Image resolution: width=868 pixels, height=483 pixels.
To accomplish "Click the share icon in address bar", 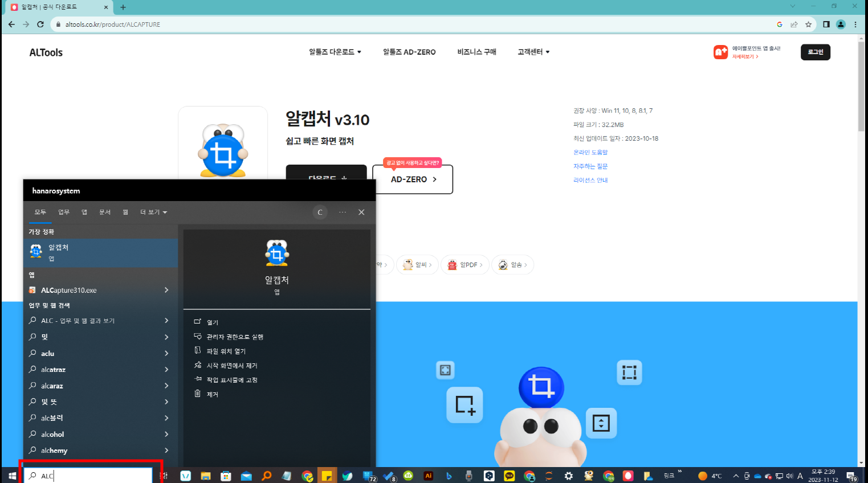I will [794, 24].
